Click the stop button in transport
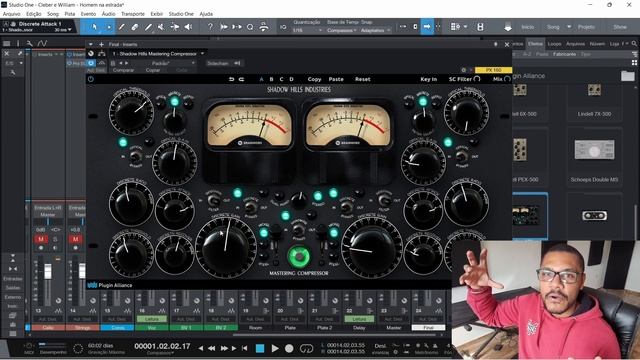This screenshot has width=640, height=360. tap(260, 348)
